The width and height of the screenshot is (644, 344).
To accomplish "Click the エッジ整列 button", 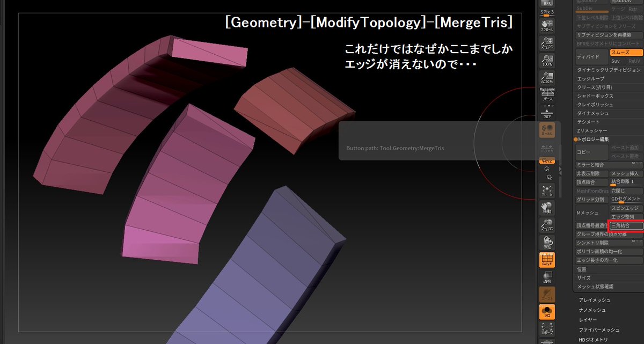I will (x=626, y=217).
